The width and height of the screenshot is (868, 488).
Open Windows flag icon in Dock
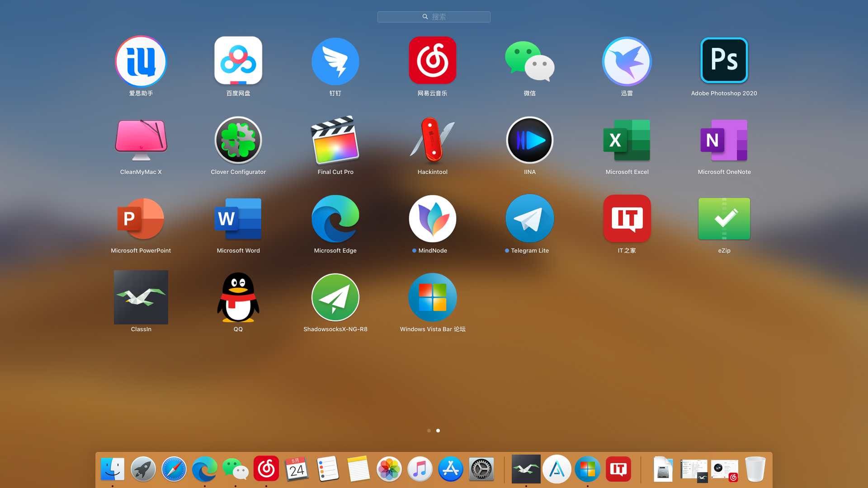pos(588,469)
